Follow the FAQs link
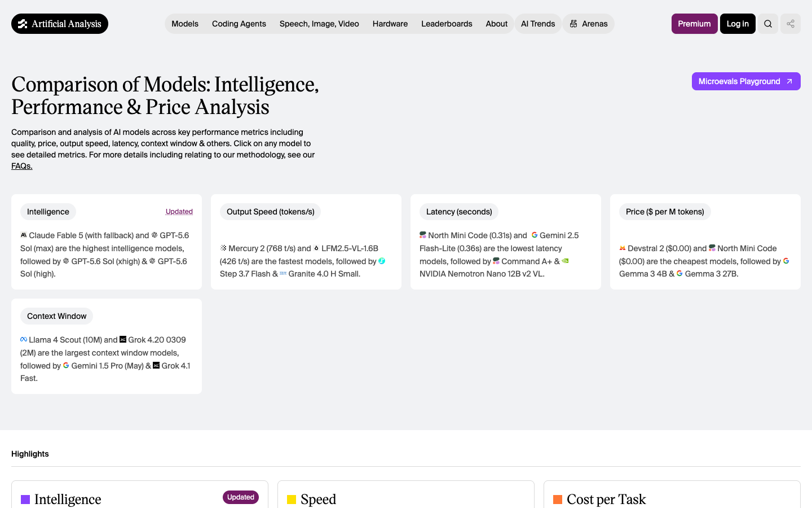 (22, 166)
